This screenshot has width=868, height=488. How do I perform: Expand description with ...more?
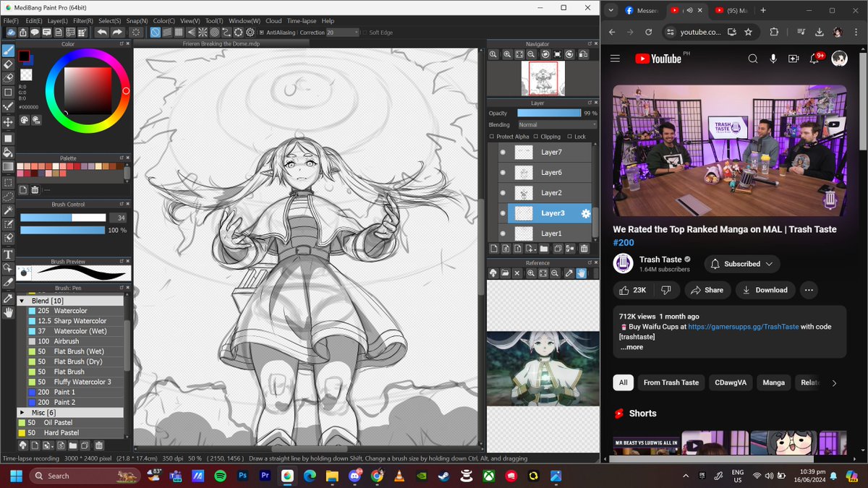[631, 347]
